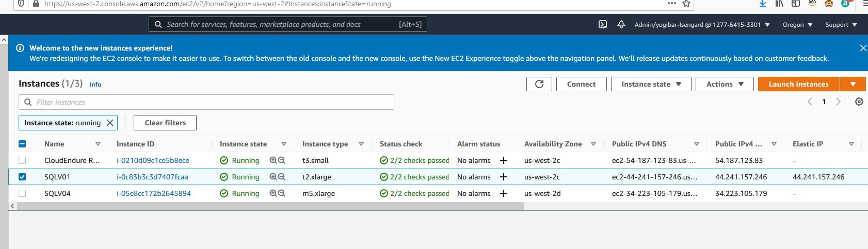The width and height of the screenshot is (868, 249).
Task: Dismiss the welcome banner
Action: tap(863, 48)
